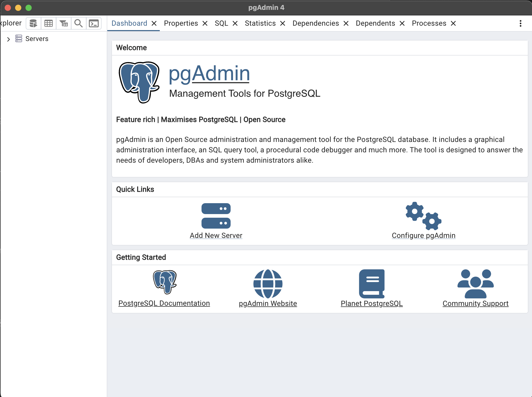Close the Properties tab

[205, 23]
